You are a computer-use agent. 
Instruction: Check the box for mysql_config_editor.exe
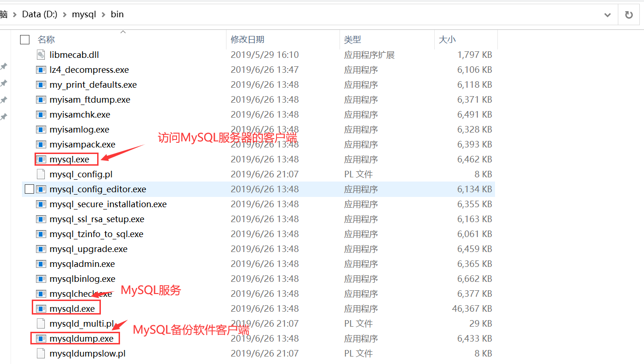[29, 189]
